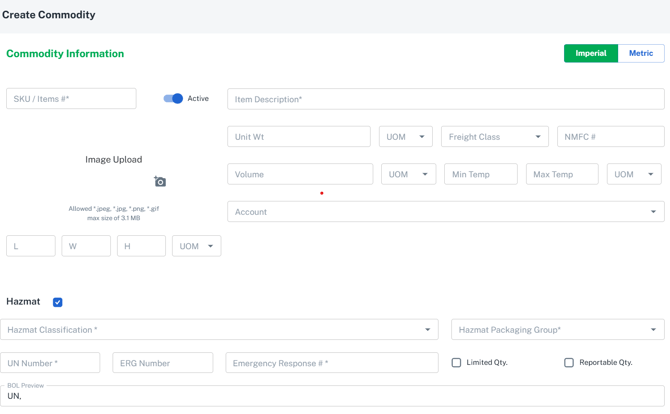Click the camera image upload icon

[x=160, y=182]
